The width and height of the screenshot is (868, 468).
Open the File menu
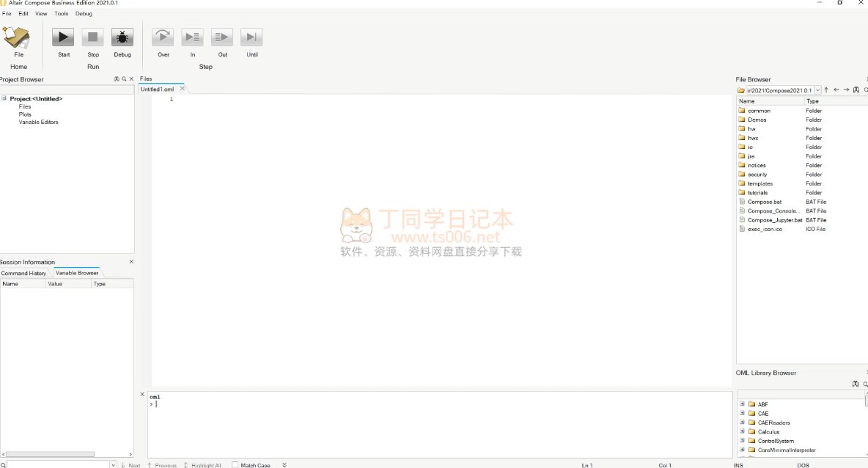pyautogui.click(x=7, y=13)
